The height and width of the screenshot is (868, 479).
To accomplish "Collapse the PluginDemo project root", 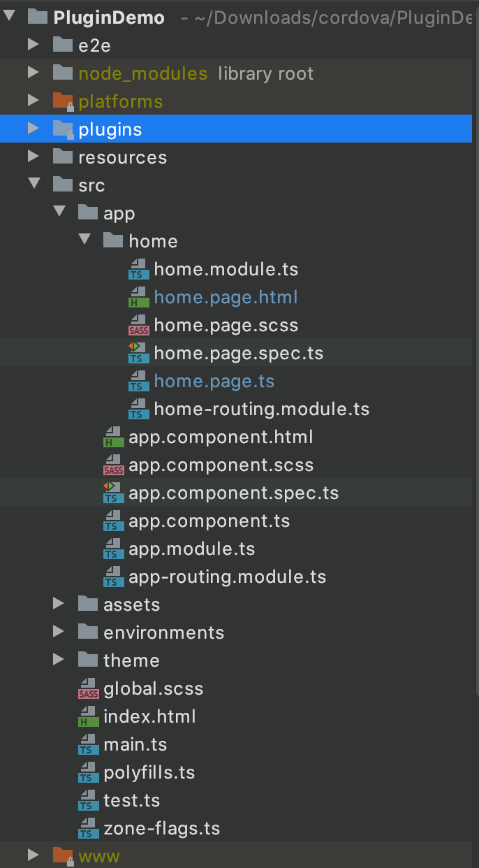I will [8, 18].
